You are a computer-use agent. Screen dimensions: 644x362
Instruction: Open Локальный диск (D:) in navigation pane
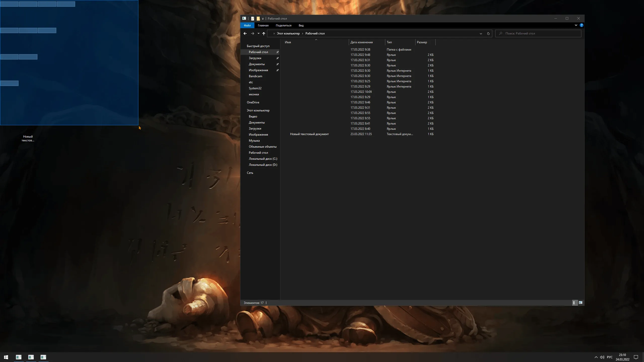(263, 165)
